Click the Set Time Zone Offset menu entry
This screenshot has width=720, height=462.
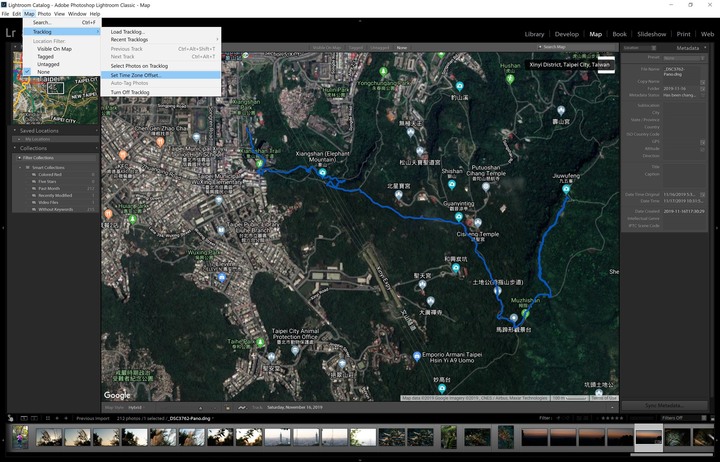pos(161,75)
